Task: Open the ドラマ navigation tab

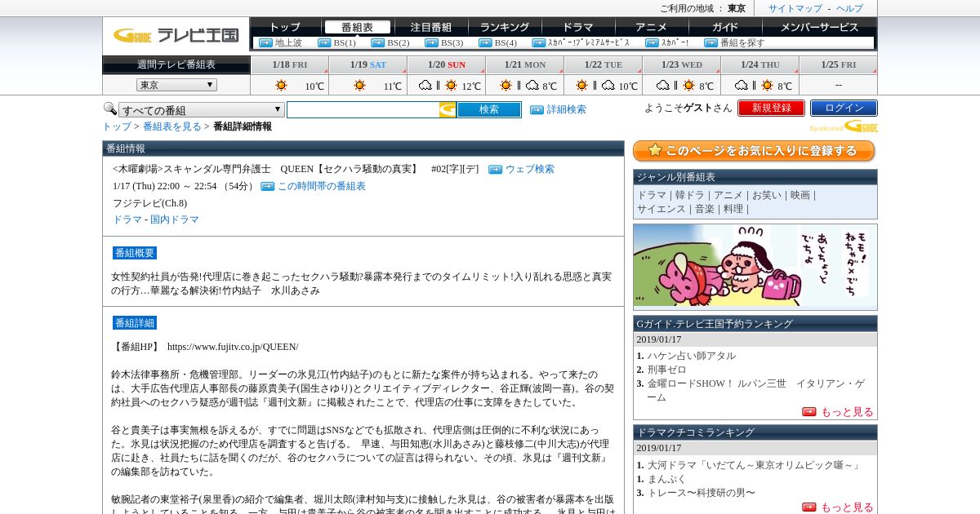Action: tap(577, 27)
